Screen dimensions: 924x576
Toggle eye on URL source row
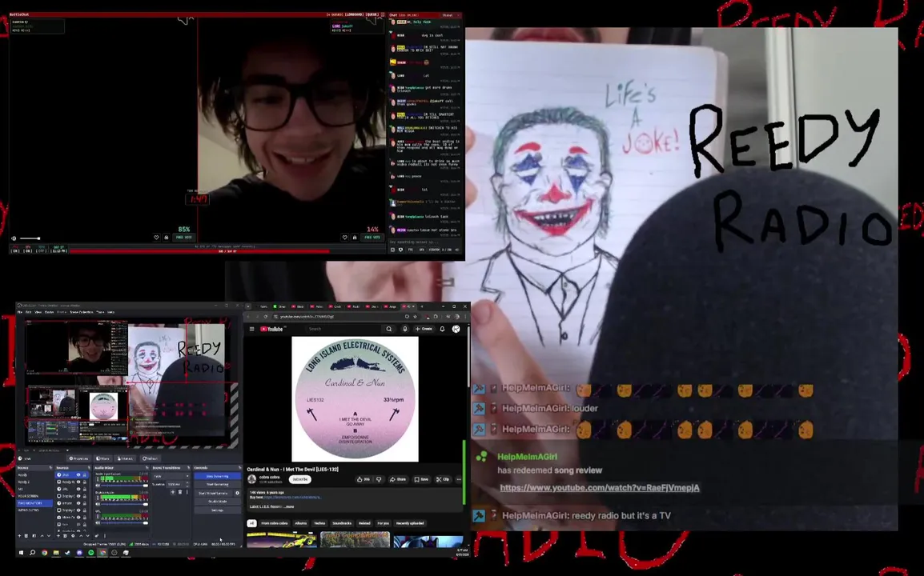(x=78, y=489)
